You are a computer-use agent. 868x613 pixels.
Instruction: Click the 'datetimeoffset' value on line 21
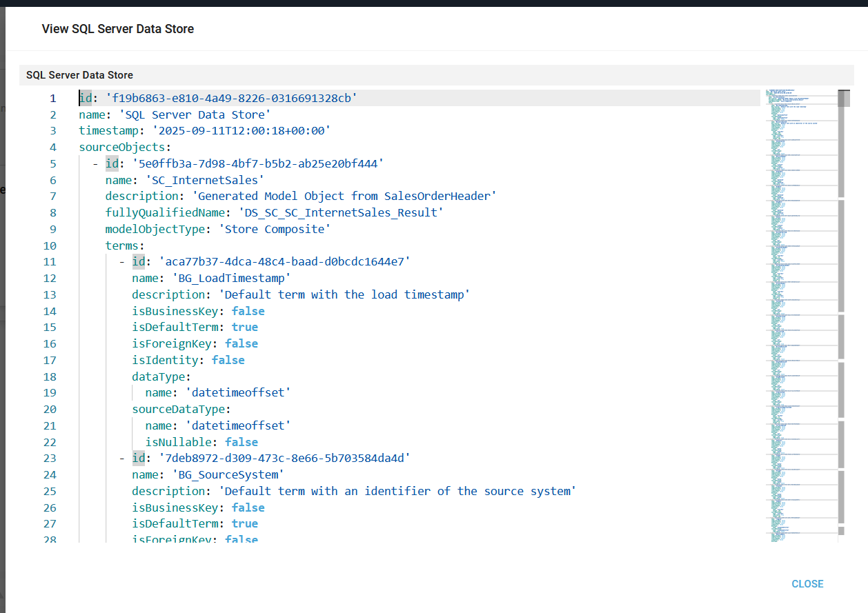click(238, 425)
